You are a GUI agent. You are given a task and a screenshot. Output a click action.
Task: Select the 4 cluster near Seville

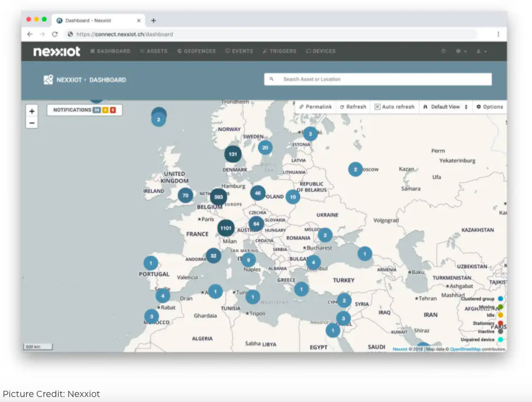163,296
